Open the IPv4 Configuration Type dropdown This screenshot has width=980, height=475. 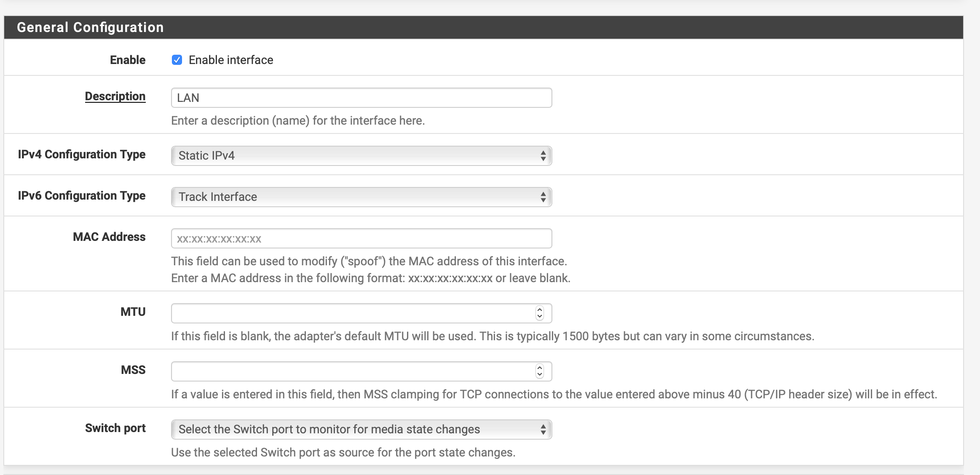[x=361, y=156]
